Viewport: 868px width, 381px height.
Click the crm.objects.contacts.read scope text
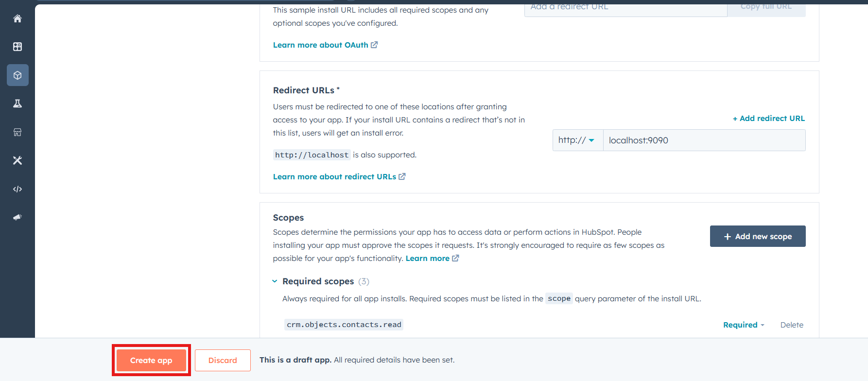tap(344, 325)
